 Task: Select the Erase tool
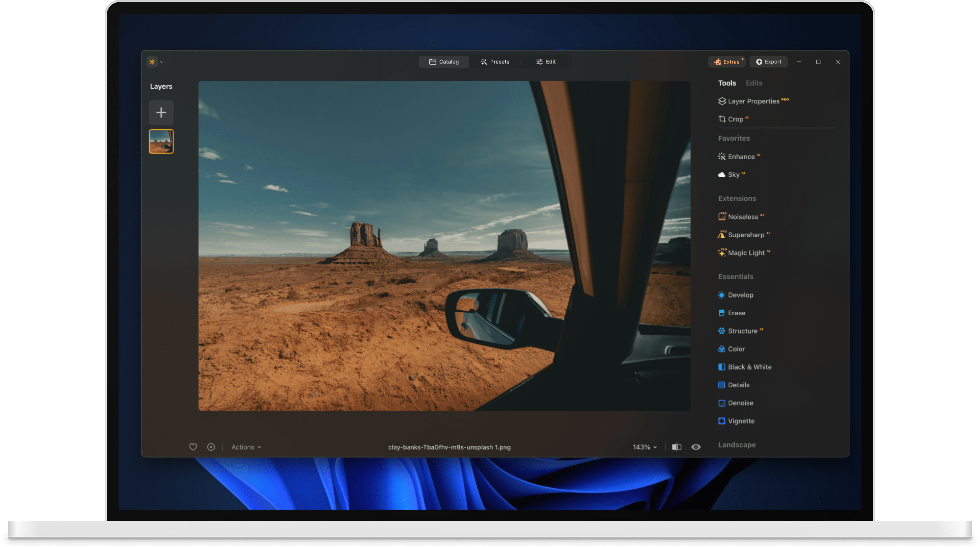737,313
